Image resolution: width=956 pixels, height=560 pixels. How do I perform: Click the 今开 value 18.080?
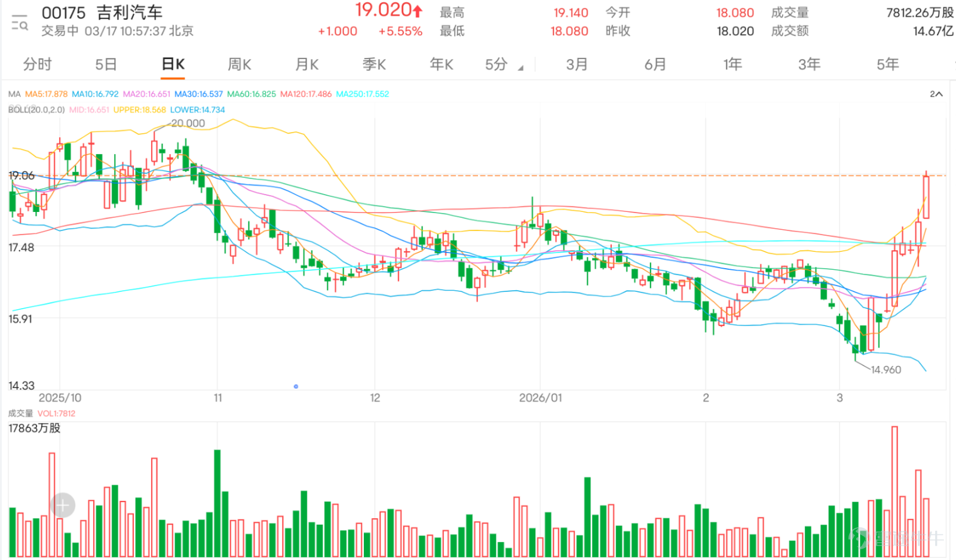click(735, 13)
